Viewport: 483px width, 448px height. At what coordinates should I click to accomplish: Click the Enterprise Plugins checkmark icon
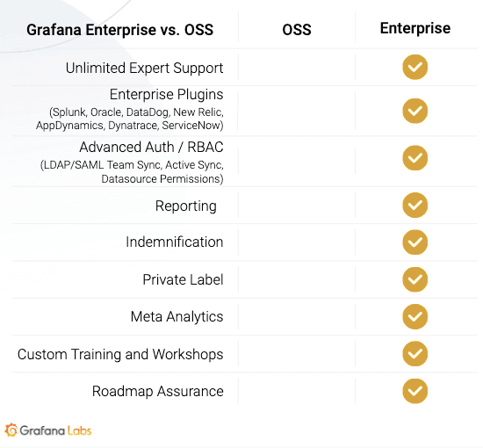coord(415,111)
